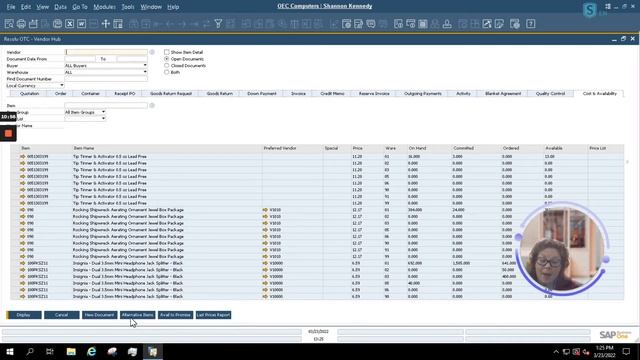640x360 pixels.
Task: Click link arrow for first 100FKSZ11 item
Action: (x=22, y=263)
